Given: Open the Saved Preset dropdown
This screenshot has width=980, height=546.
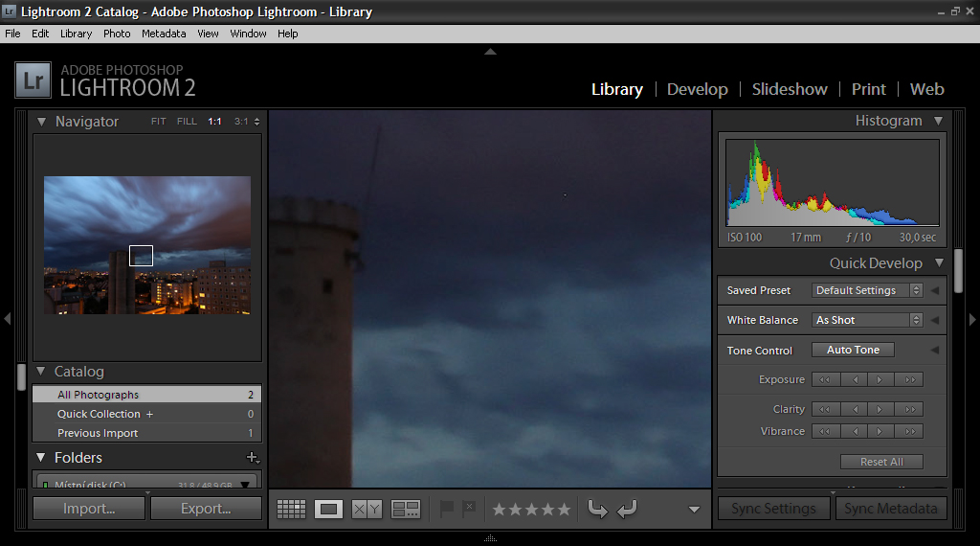Looking at the screenshot, I should 868,290.
